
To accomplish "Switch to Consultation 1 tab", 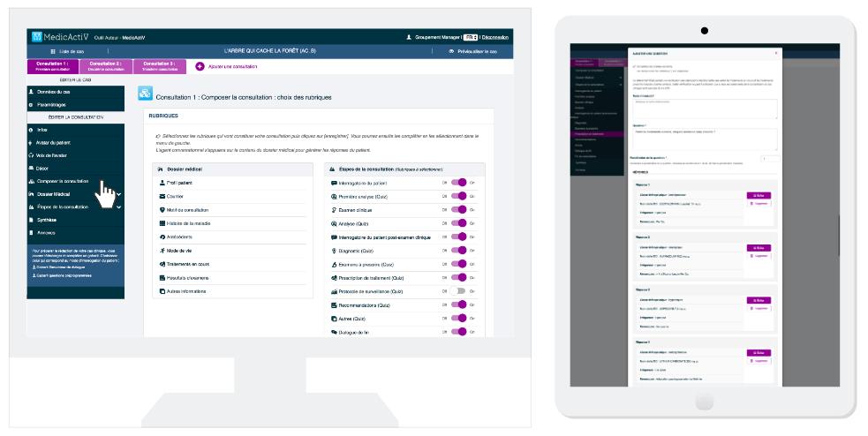I will tap(53, 66).
